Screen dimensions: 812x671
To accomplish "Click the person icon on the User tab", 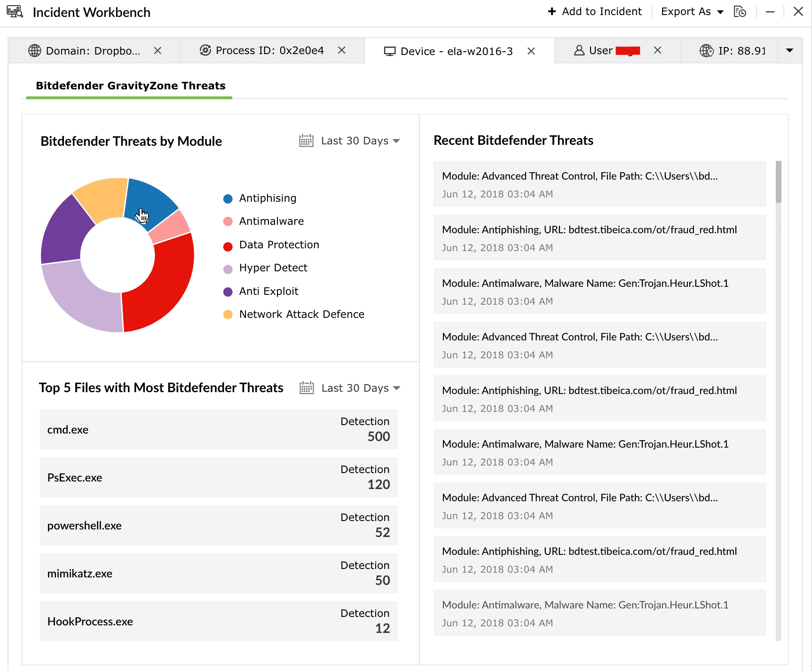I will coord(579,50).
